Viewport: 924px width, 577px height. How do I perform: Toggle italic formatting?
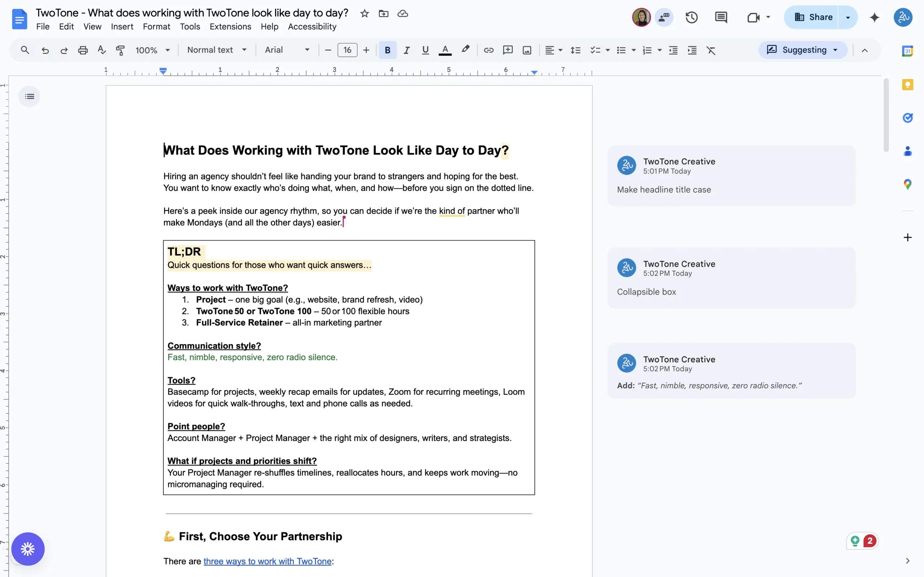pos(406,50)
